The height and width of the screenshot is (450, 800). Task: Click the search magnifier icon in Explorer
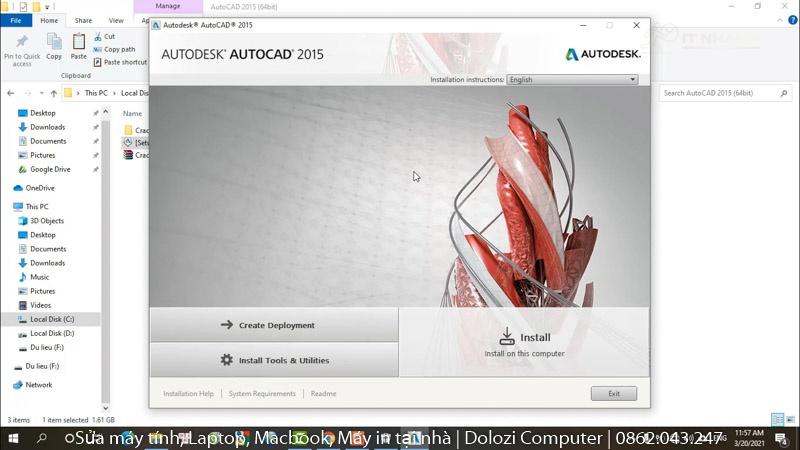tap(784, 93)
